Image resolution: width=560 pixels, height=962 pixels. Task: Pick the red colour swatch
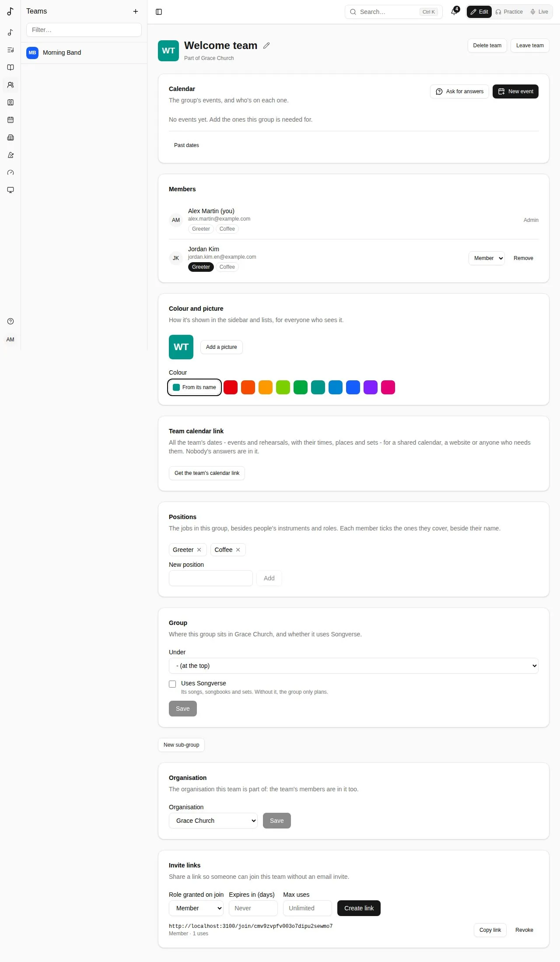(231, 387)
